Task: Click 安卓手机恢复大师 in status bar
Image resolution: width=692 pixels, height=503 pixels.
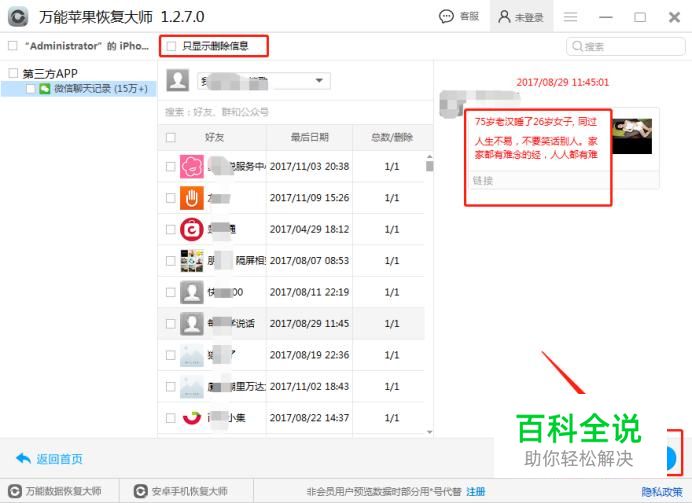Action: tap(190, 491)
